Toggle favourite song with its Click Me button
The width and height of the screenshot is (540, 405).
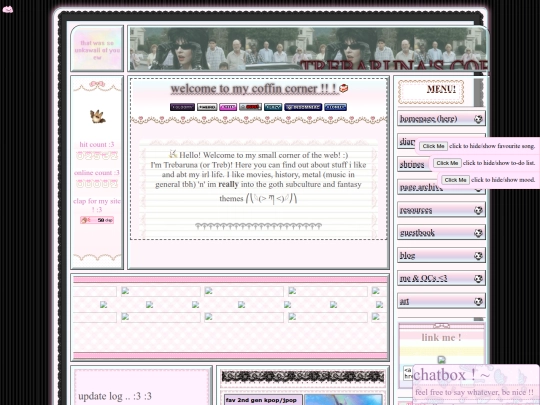click(x=433, y=146)
